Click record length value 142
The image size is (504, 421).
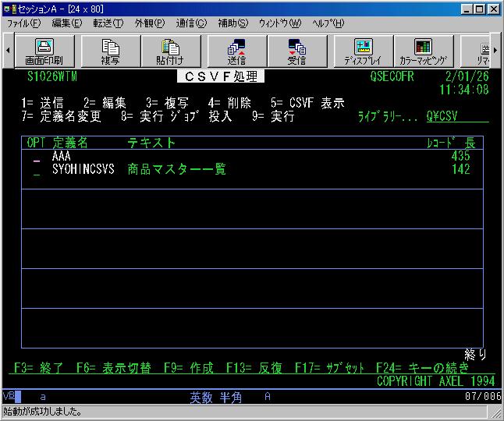pyautogui.click(x=460, y=169)
